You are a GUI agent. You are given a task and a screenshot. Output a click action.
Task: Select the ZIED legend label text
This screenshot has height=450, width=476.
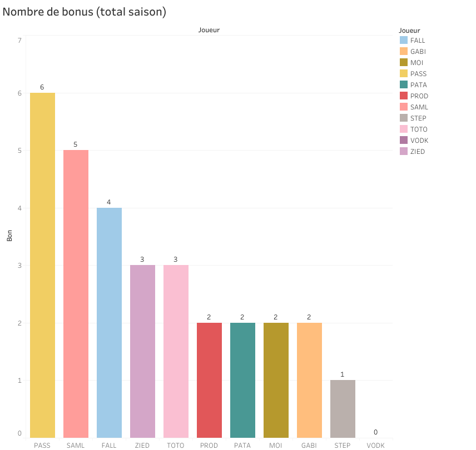[418, 152]
